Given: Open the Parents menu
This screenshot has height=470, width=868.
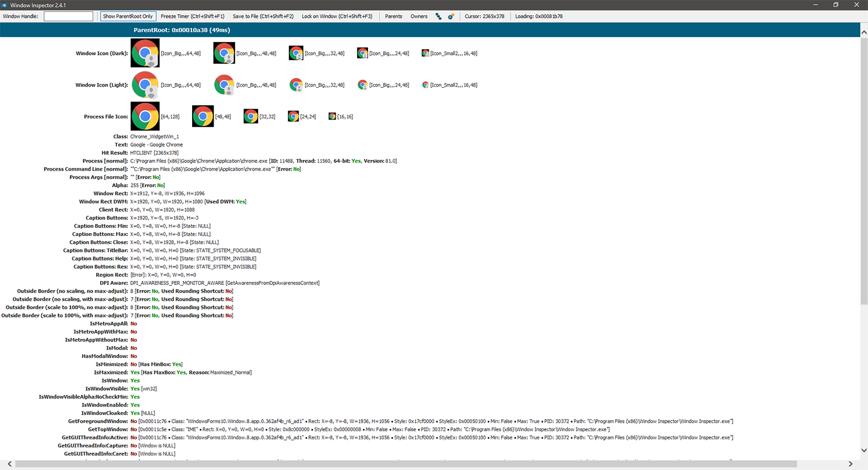Looking at the screenshot, I should tap(393, 16).
